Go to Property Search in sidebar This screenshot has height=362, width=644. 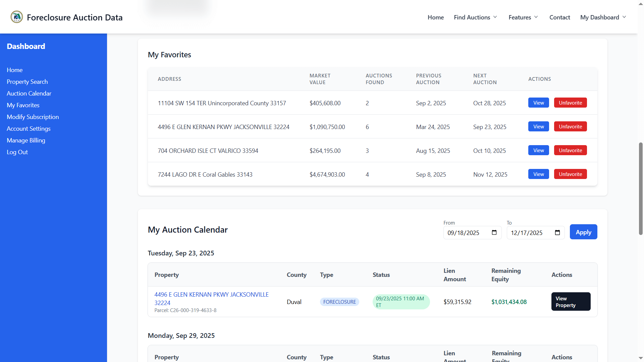tap(27, 81)
